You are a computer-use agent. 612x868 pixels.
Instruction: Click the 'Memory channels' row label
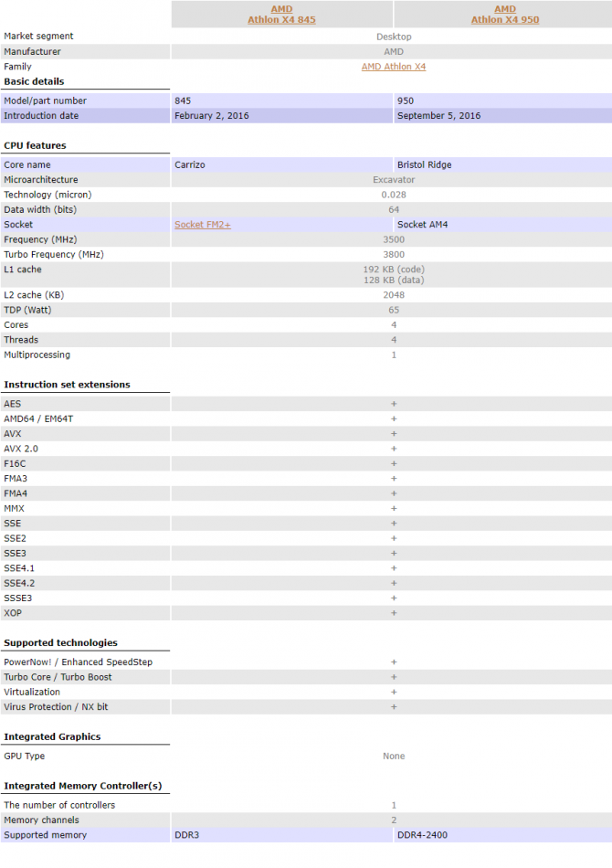[x=41, y=820]
